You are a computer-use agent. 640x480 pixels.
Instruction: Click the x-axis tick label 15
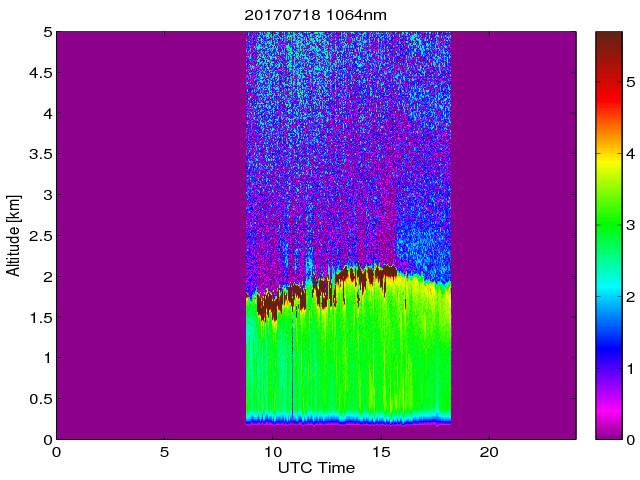coord(381,453)
